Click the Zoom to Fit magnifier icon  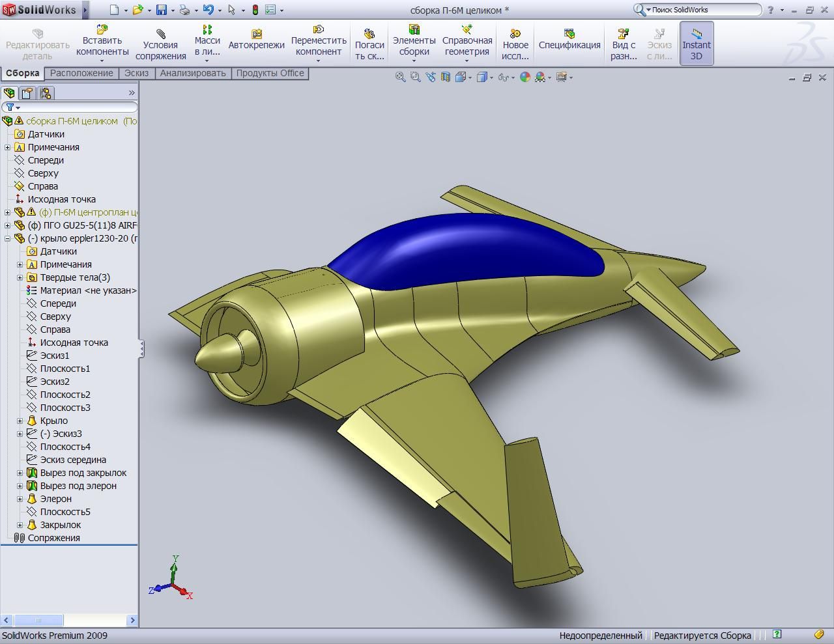(x=400, y=77)
